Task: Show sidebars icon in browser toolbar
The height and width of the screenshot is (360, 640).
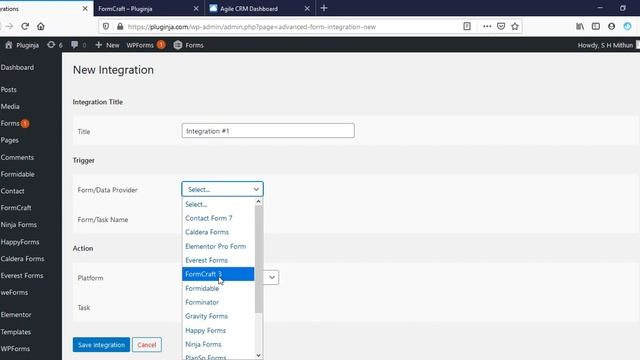Action: pos(596,26)
